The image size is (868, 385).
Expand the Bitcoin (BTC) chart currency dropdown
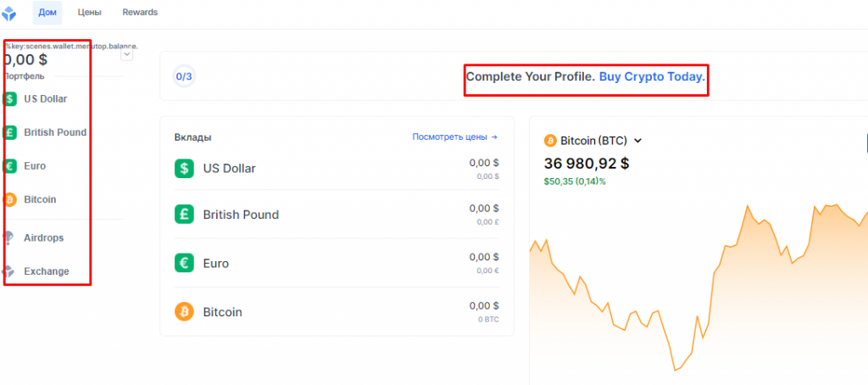(638, 141)
